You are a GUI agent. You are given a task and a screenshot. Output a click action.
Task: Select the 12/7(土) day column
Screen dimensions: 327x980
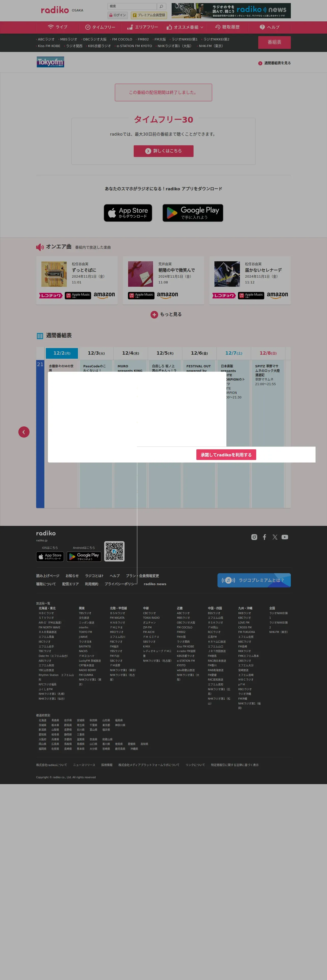pyautogui.click(x=234, y=353)
